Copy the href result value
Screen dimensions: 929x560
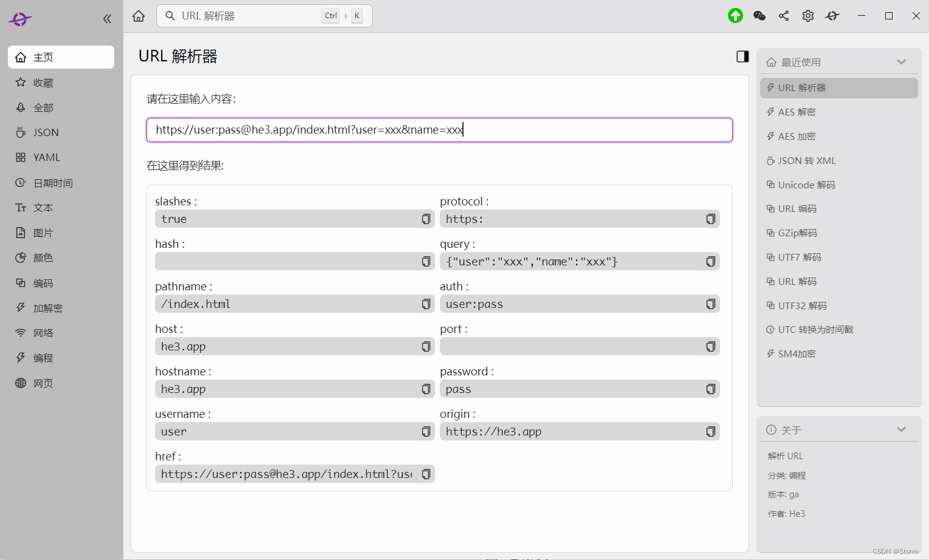(426, 474)
